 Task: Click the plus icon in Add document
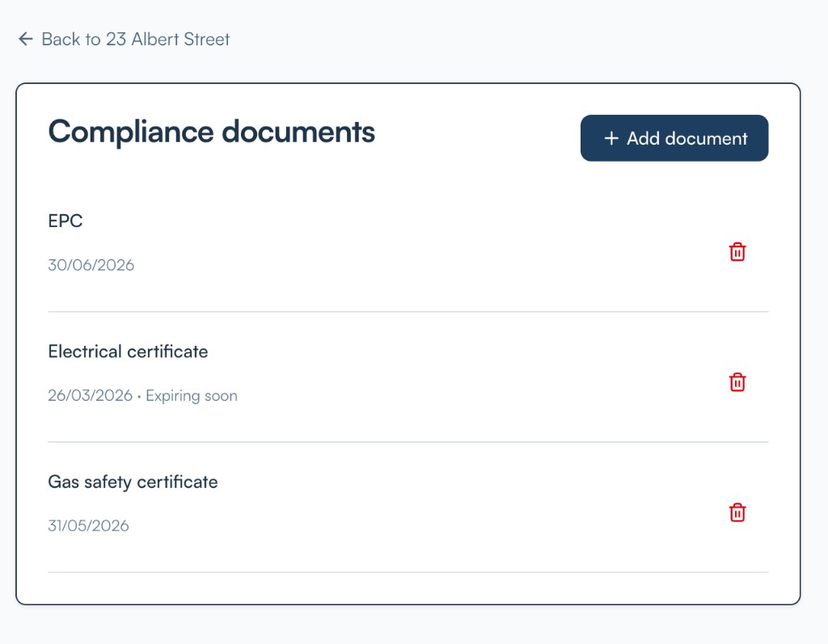click(x=611, y=139)
